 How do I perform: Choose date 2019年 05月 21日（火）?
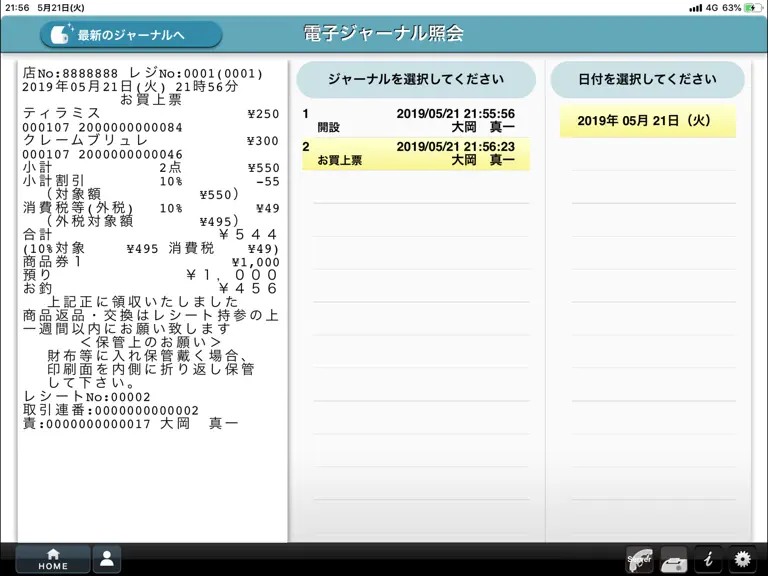click(x=648, y=120)
